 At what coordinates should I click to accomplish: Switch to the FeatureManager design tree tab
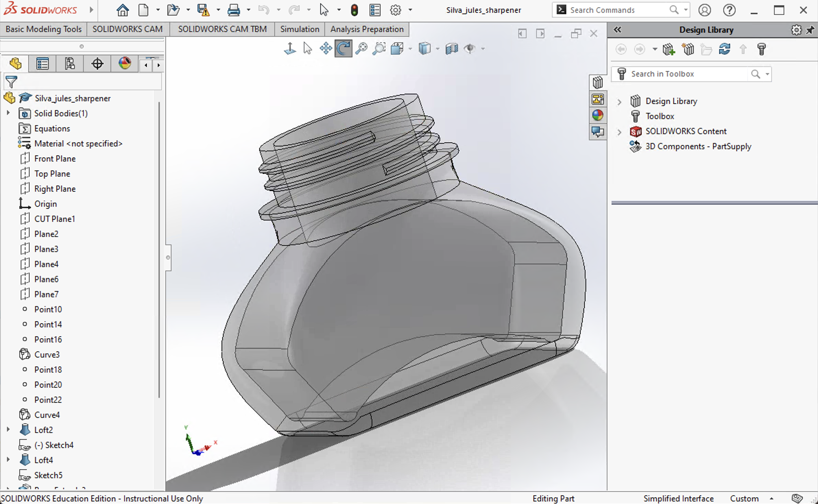[15, 63]
